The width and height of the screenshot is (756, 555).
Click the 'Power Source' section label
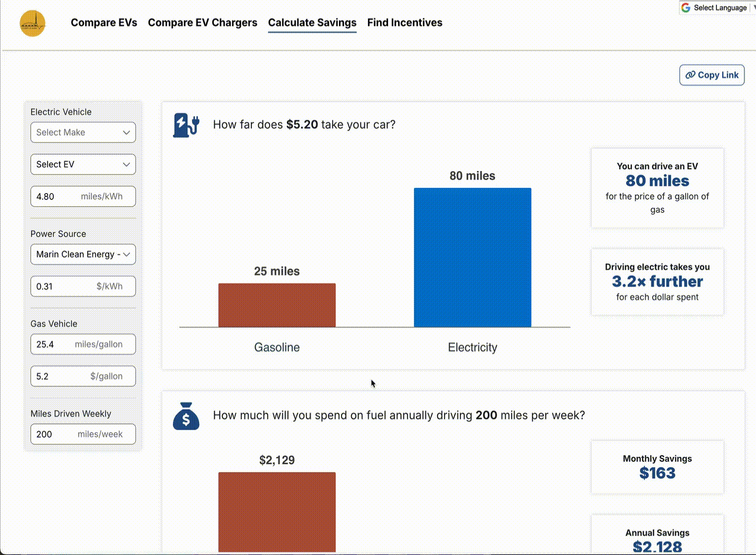coord(58,234)
